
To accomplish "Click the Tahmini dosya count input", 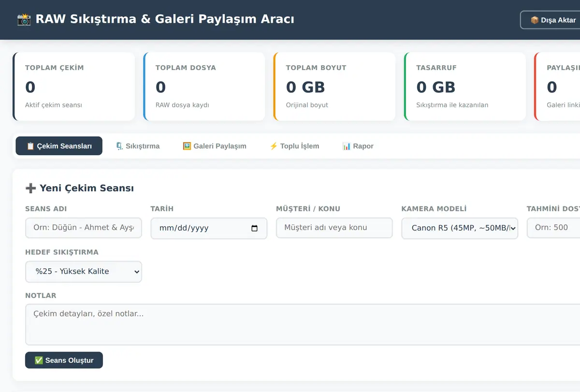I will click(553, 228).
